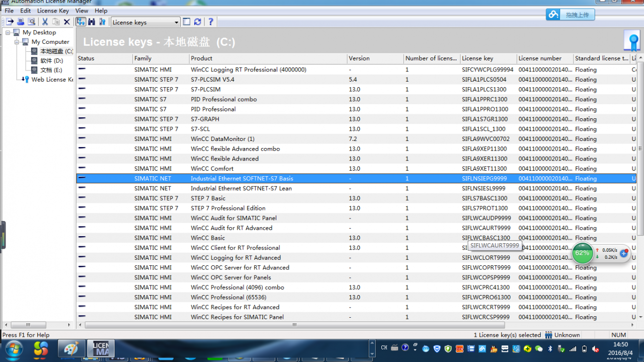Select the PID Professional combo row
This screenshot has height=362, width=644.
tap(357, 99)
